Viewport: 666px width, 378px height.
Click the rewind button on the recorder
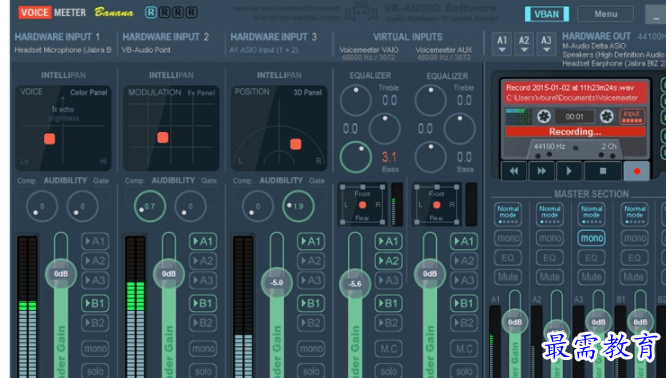coord(514,171)
